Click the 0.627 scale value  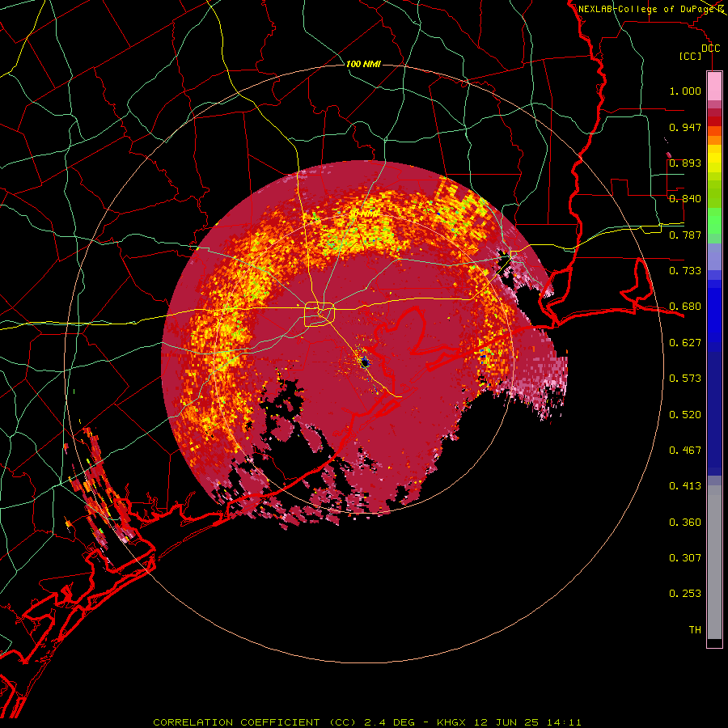(685, 343)
